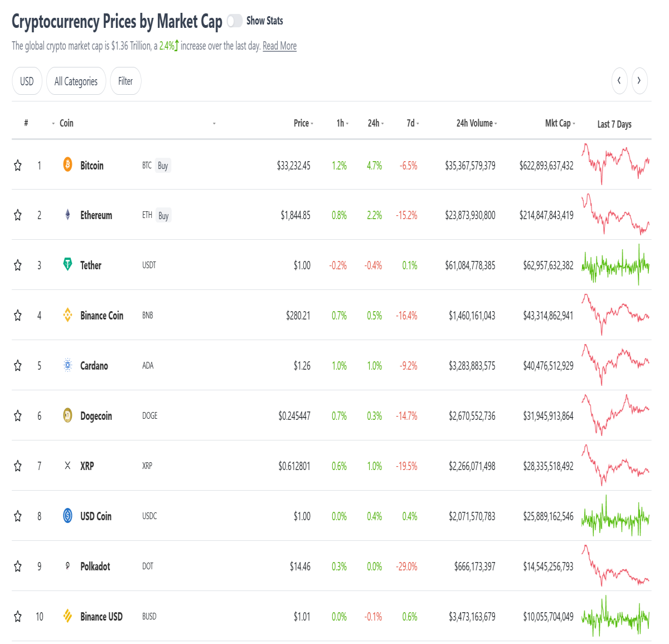
Task: Select Ethereum price $1,844.85
Action: click(x=295, y=215)
